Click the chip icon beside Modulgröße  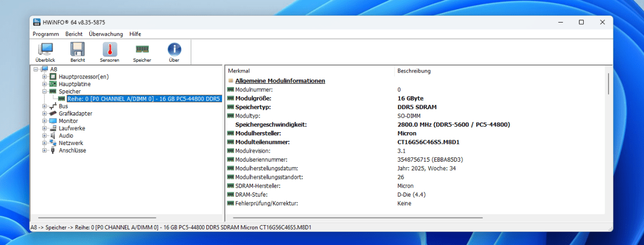[x=231, y=98]
